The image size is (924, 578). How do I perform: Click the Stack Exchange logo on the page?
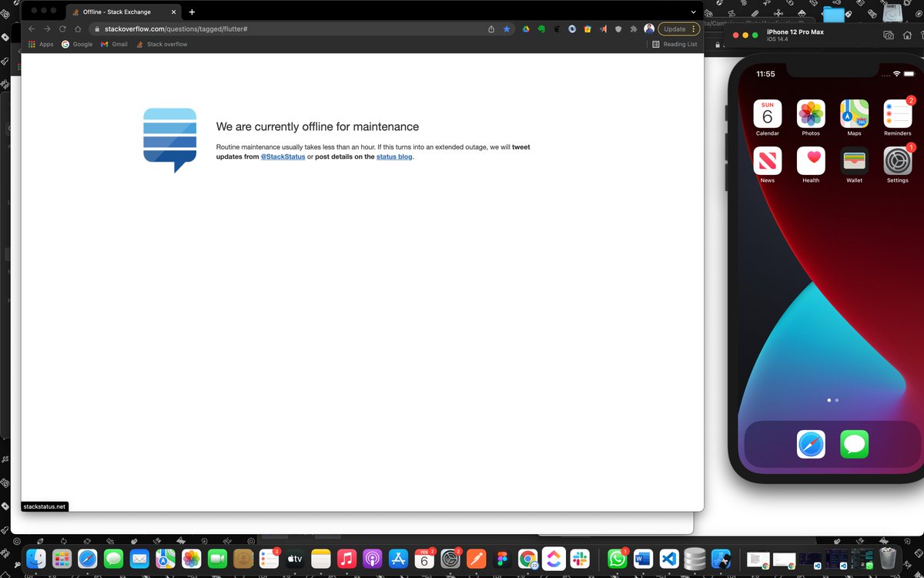pos(170,140)
